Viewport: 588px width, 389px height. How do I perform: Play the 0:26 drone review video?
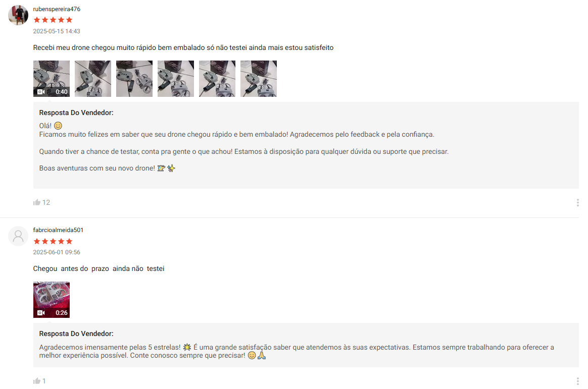tap(52, 300)
